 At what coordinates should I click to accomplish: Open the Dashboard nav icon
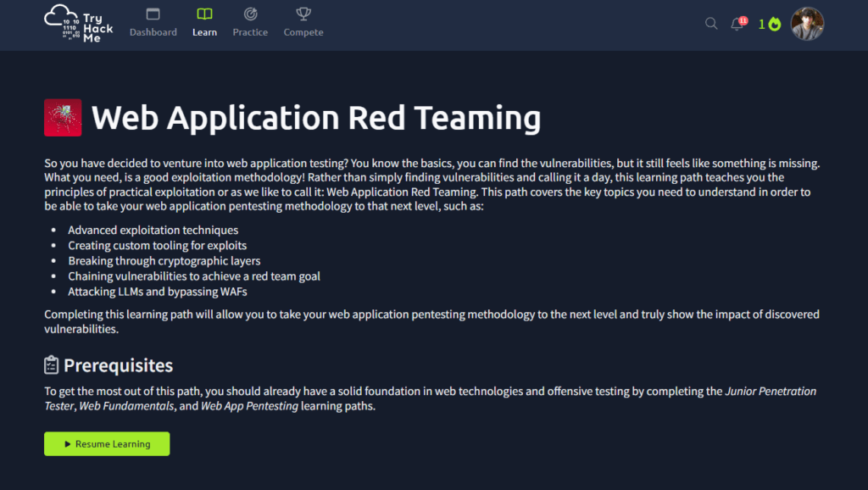(153, 14)
